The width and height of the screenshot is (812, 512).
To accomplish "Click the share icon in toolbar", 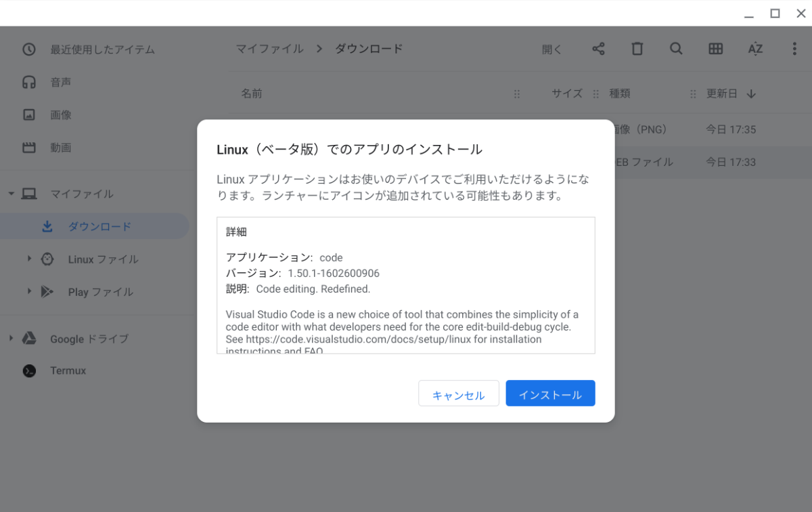I will (598, 49).
